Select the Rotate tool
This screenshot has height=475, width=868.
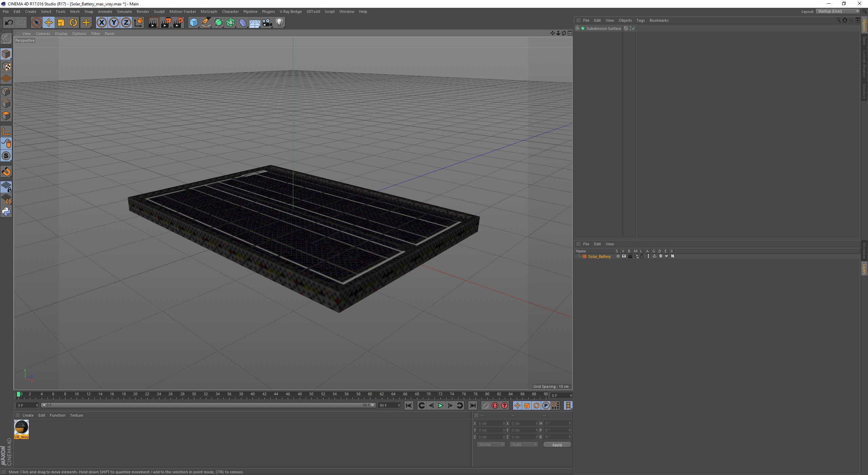click(x=73, y=22)
